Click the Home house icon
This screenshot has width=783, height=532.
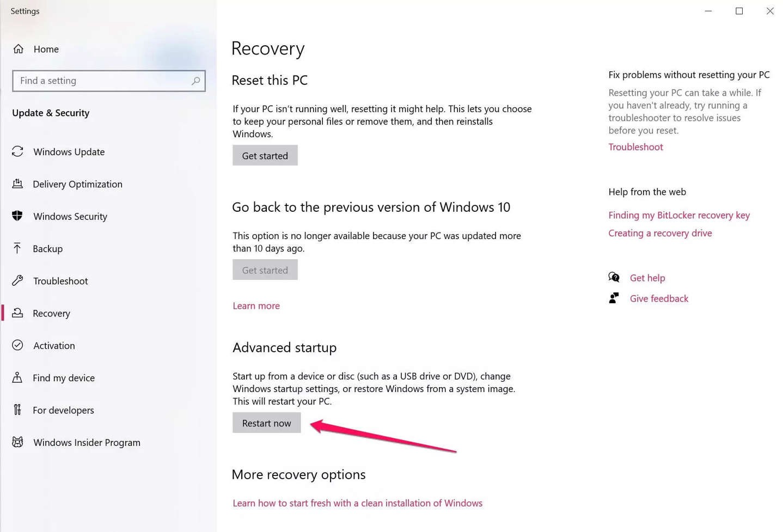(19, 49)
